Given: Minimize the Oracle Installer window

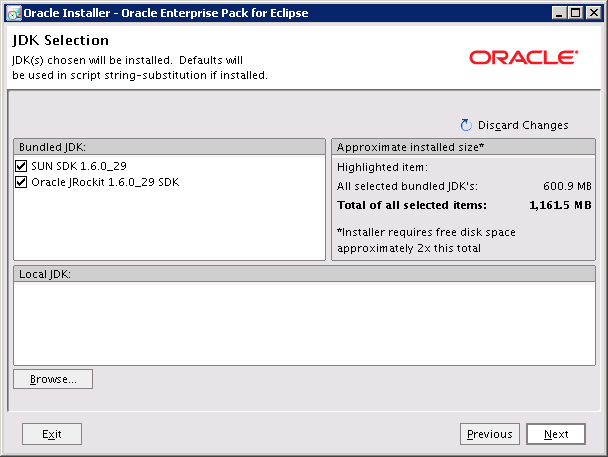Looking at the screenshot, I should tap(557, 13).
